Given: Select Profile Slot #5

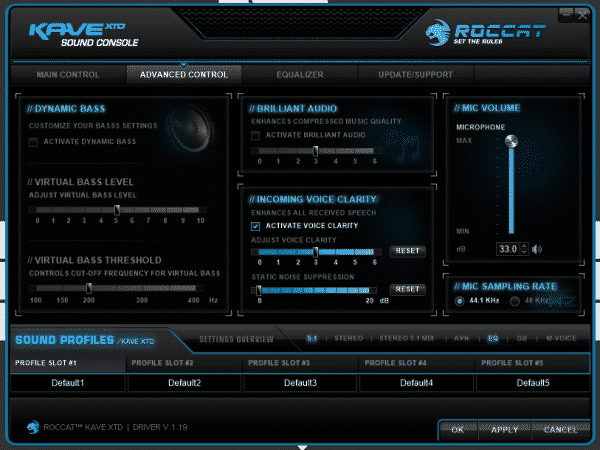Looking at the screenshot, I should [533, 363].
